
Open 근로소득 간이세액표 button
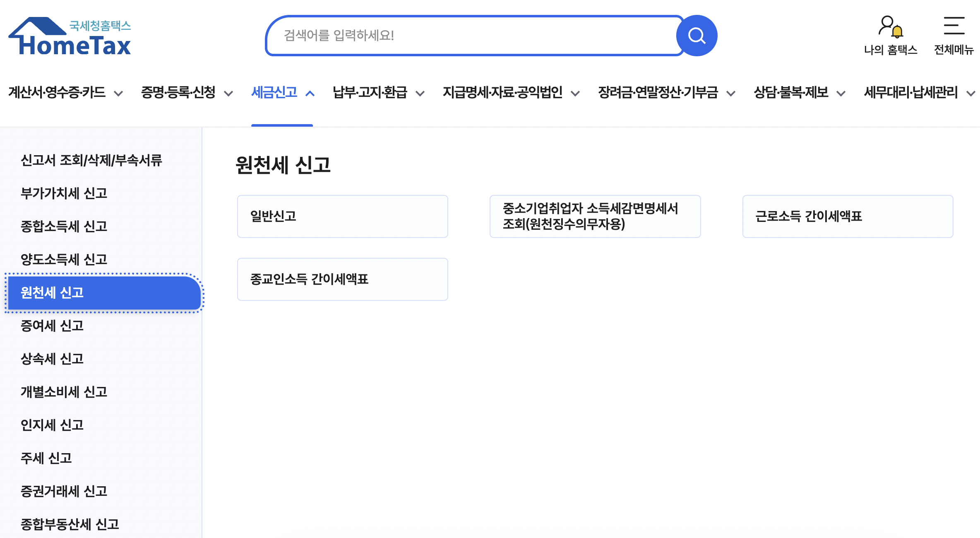[848, 216]
